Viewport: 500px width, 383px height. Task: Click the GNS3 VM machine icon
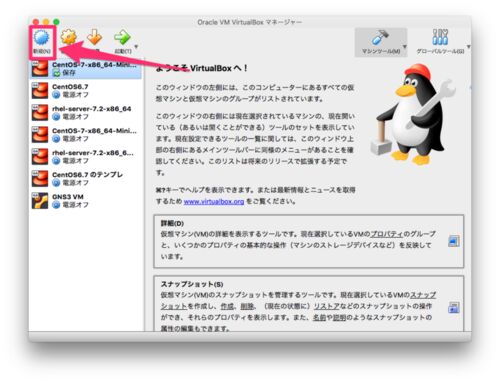(40, 201)
